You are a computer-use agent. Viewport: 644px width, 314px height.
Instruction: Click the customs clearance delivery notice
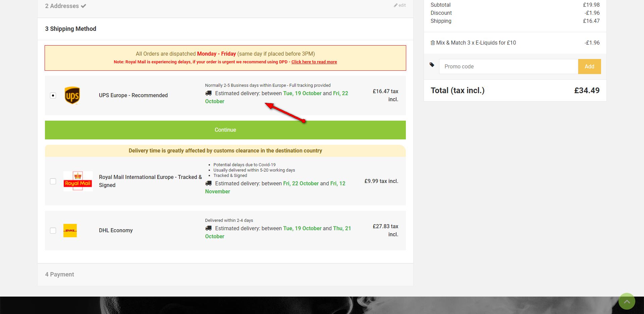pyautogui.click(x=225, y=151)
